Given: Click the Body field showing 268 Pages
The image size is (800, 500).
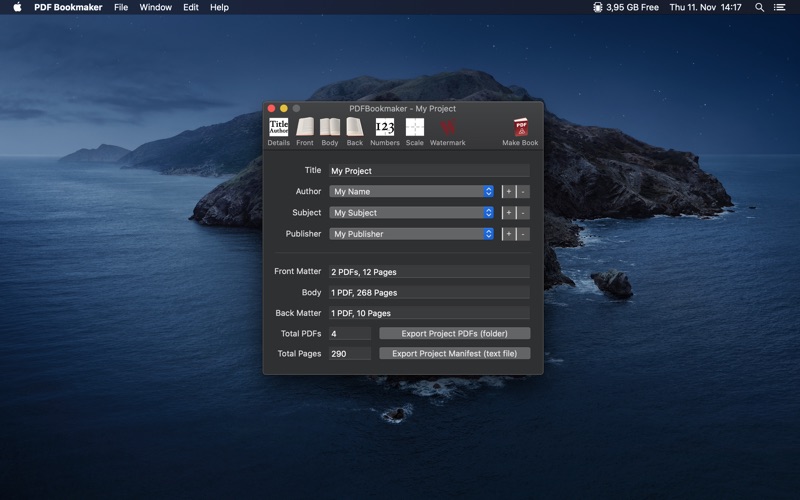Looking at the screenshot, I should click(429, 292).
